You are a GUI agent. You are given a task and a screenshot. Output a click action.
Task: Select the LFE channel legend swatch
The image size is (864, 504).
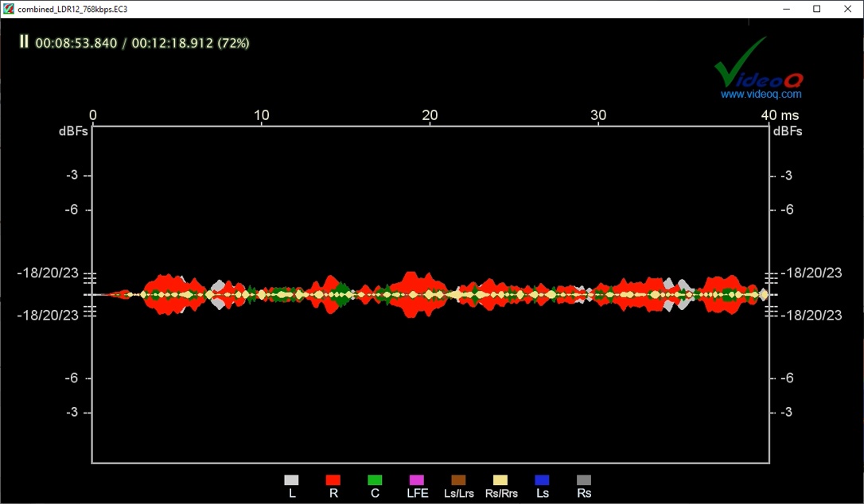coord(416,480)
